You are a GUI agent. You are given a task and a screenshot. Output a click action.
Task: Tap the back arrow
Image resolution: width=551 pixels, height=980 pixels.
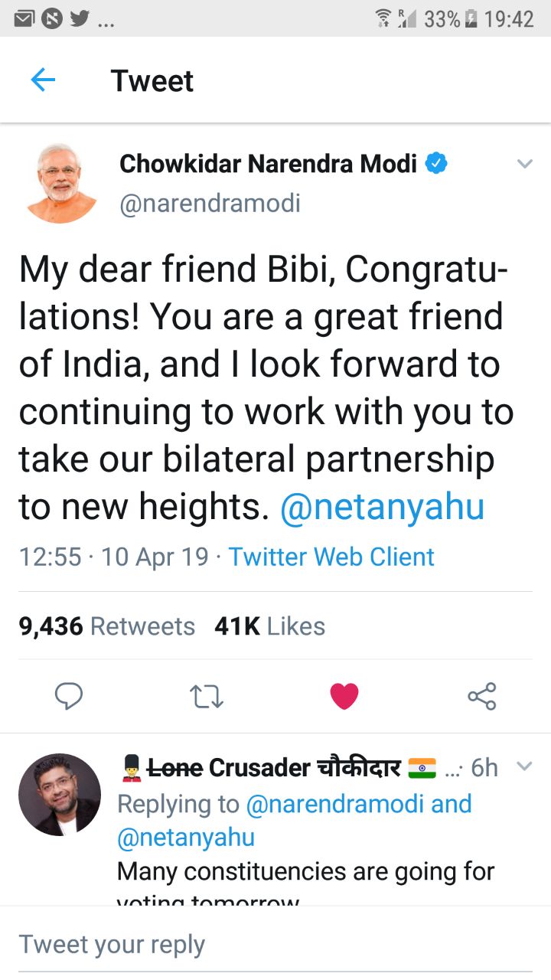[43, 80]
